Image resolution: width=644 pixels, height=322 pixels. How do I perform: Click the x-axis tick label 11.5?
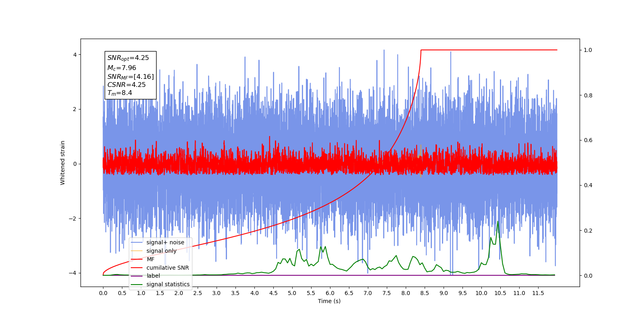pos(538,293)
